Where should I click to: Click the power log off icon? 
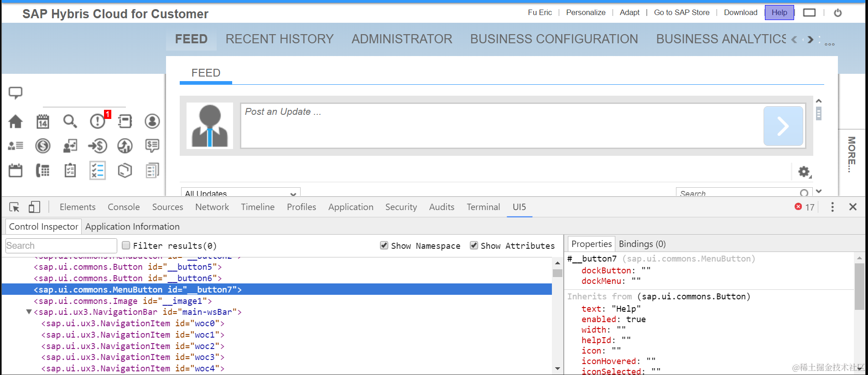(838, 13)
